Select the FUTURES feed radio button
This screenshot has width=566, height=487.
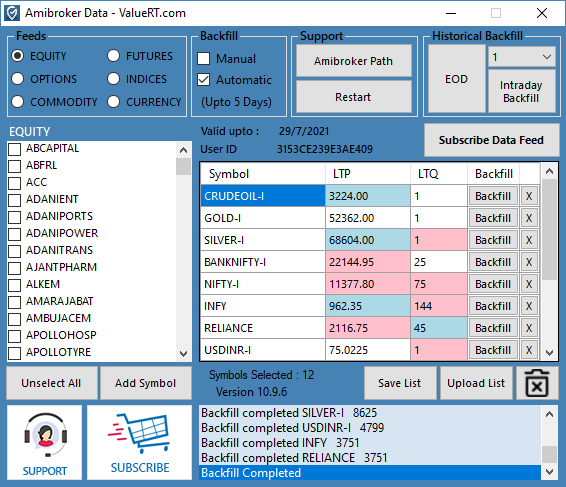[x=113, y=56]
